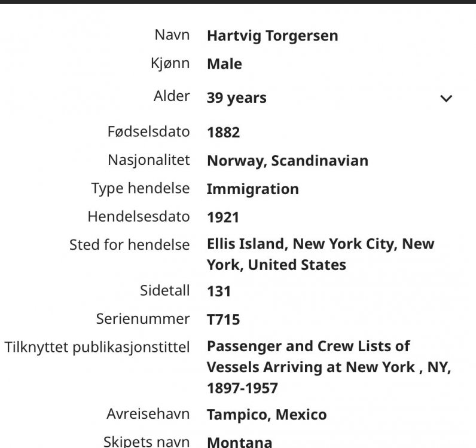Click the Immigration event type value
Screen dimensions: 476x448
[252, 189]
